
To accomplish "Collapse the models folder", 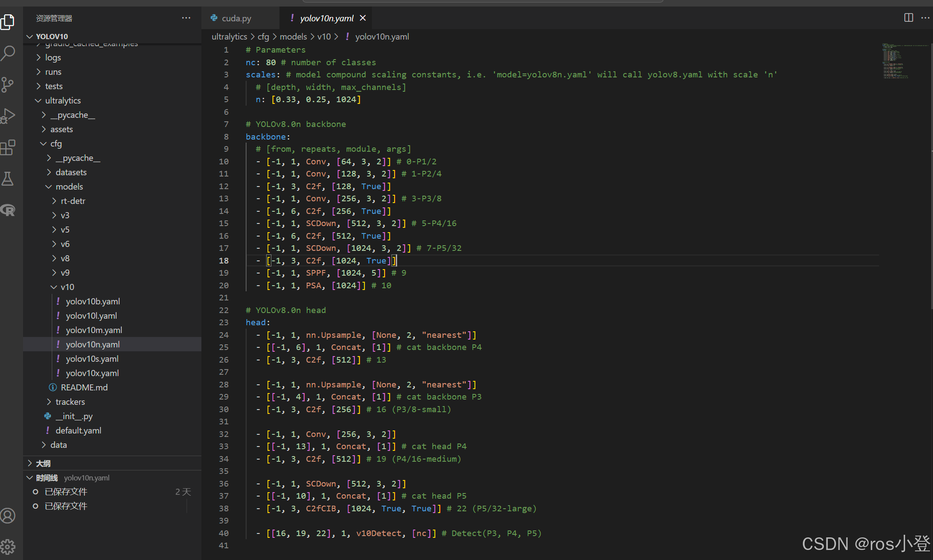I will (x=112, y=187).
